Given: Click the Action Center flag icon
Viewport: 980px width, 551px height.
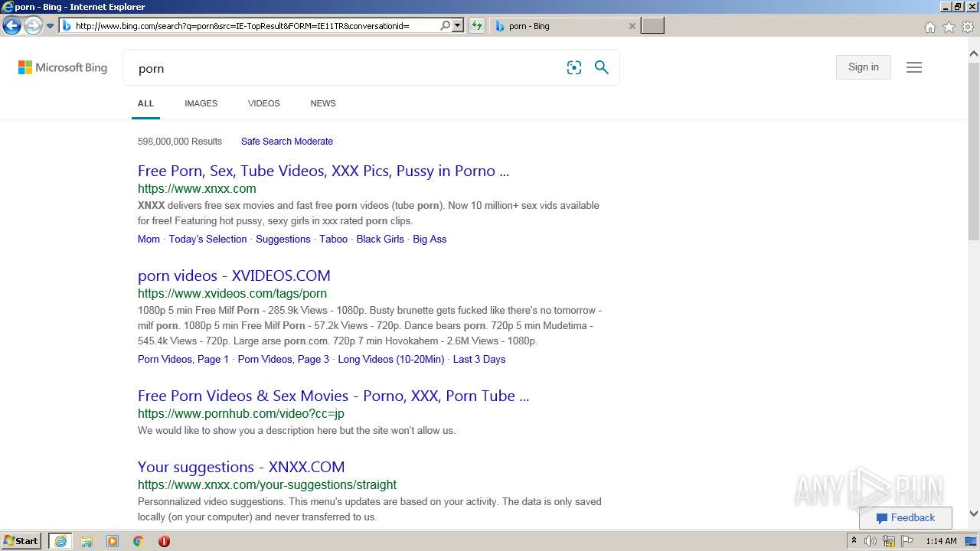Looking at the screenshot, I should click(907, 541).
